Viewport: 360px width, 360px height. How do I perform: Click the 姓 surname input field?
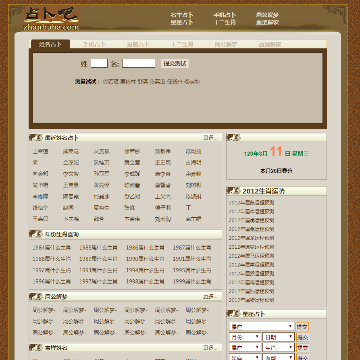99,63
